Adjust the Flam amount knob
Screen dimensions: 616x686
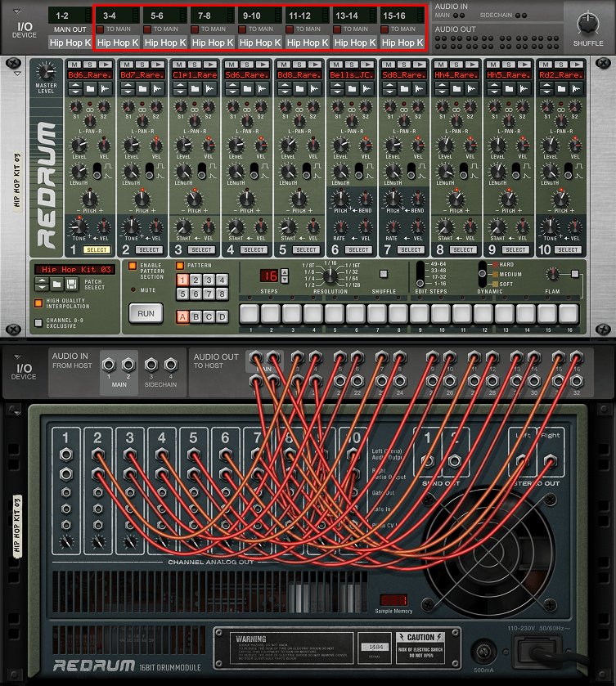(x=553, y=274)
